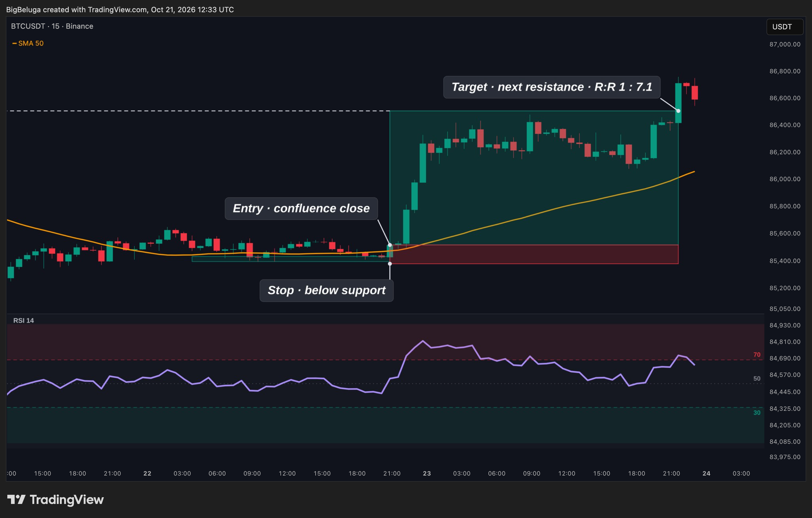Click the 85,800.00 price axis label
812x518 pixels.
[x=785, y=206]
